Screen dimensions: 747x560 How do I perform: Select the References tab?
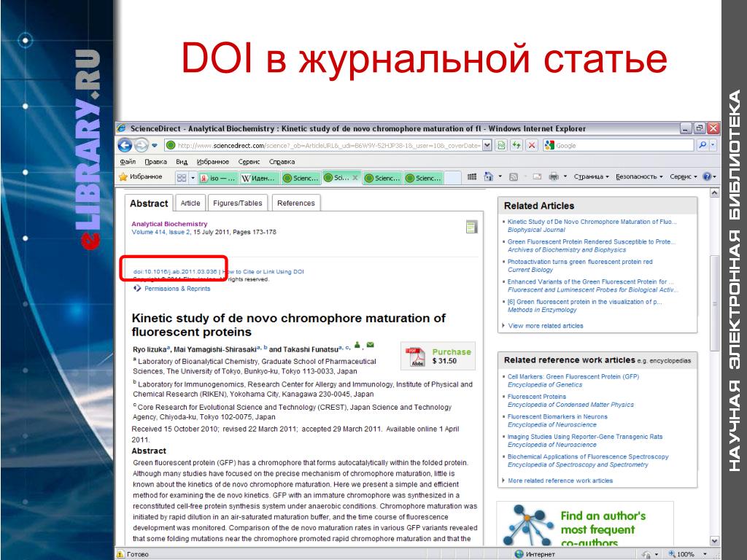(296, 203)
